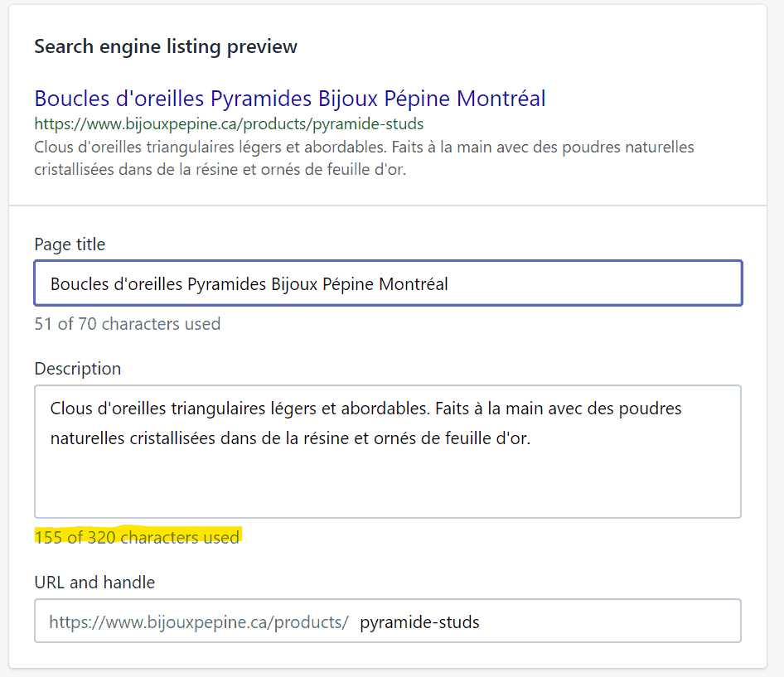Viewport: 784px width, 677px height.
Task: Click the 'Search engine listing preview' heading
Action: point(166,47)
